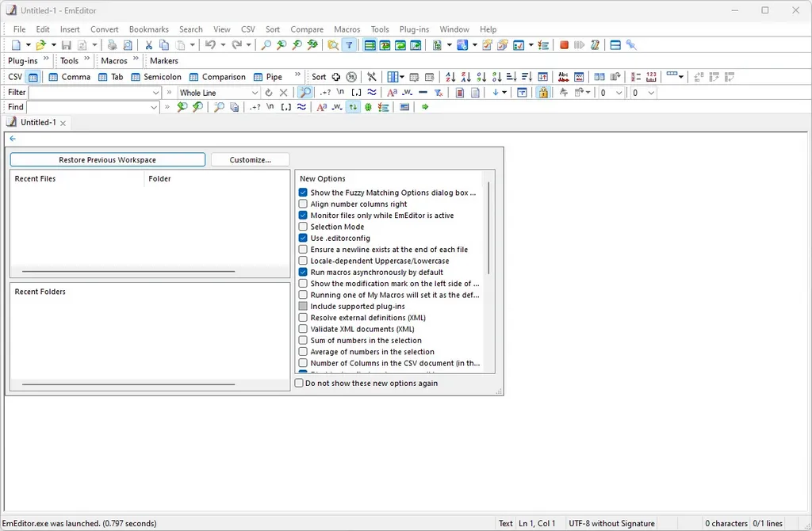Check Ensure a newline exists at end of file
812x531 pixels.
pyautogui.click(x=303, y=250)
